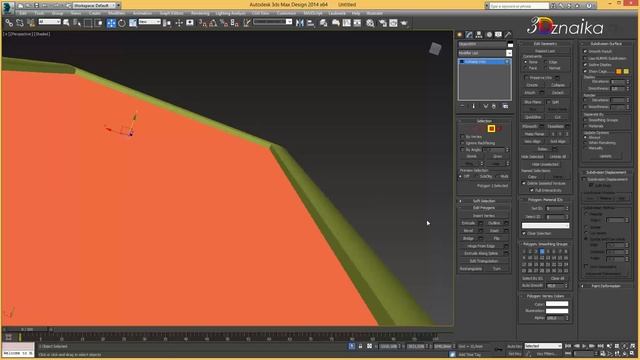Open the Graph Editors menu
The height and width of the screenshot is (360, 640).
coord(171,13)
